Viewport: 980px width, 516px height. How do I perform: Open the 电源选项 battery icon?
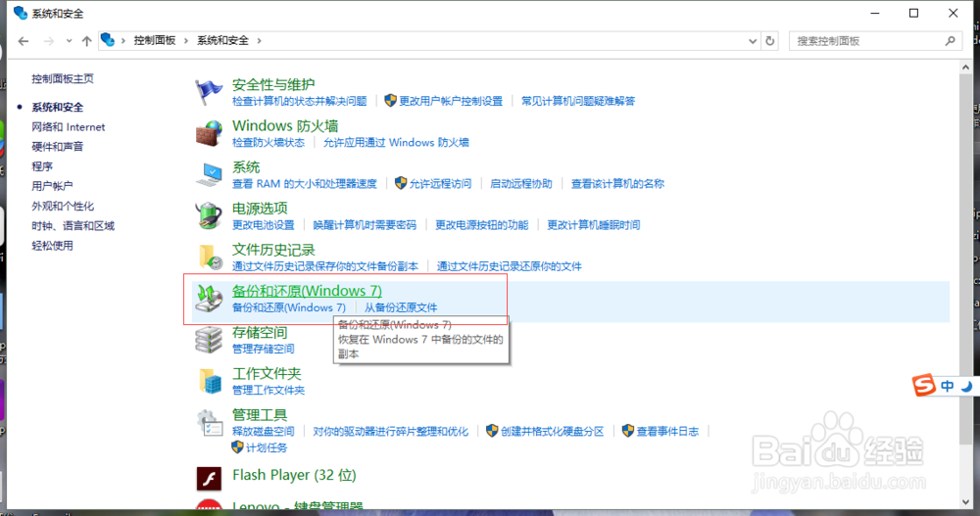click(x=209, y=215)
